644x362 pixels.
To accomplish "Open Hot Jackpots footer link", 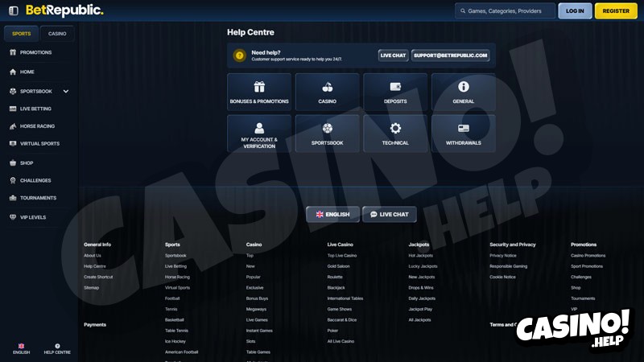I will pyautogui.click(x=420, y=255).
